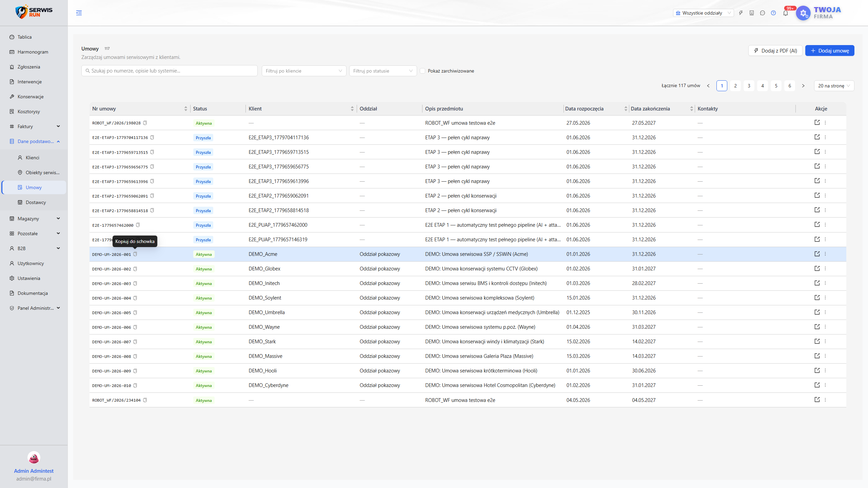This screenshot has width=868, height=488.
Task: Open edit icon for ROBOT_WF/2026/198028 row
Action: 817,122
